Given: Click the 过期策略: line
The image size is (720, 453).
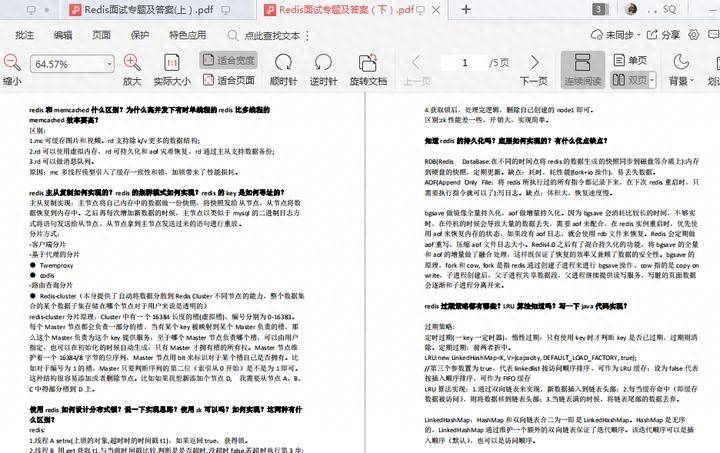Looking at the screenshot, I should pyautogui.click(x=439, y=326).
